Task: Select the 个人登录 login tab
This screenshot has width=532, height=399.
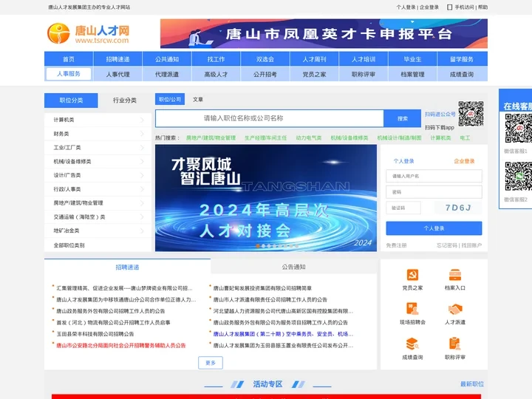Action: coord(403,161)
